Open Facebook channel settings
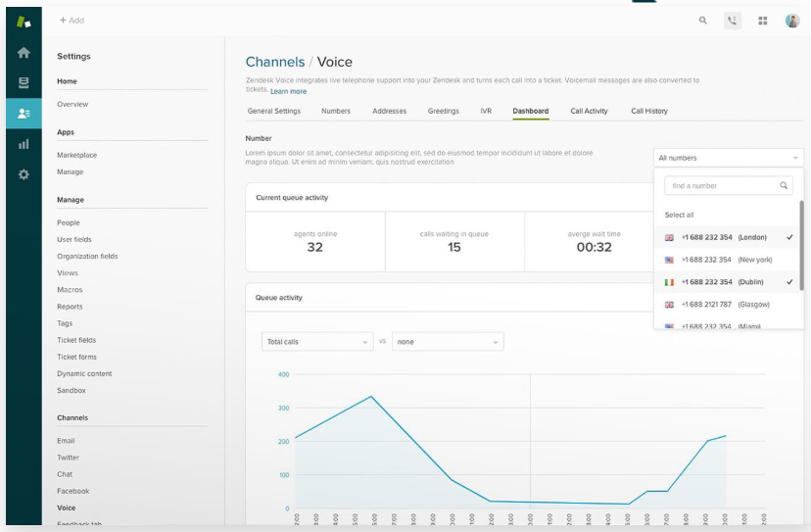The height and width of the screenshot is (532, 811). click(x=72, y=491)
